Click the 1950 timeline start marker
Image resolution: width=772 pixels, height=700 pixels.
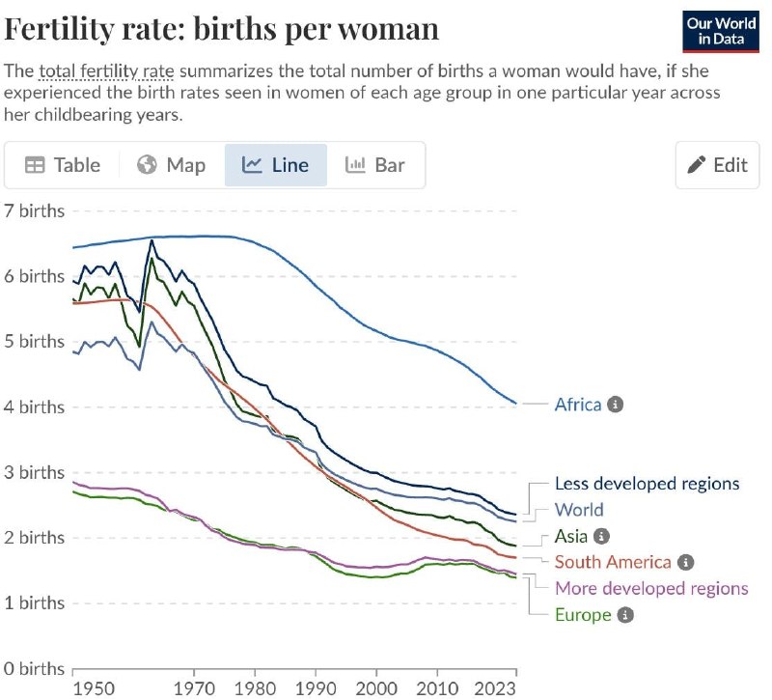[x=94, y=688]
